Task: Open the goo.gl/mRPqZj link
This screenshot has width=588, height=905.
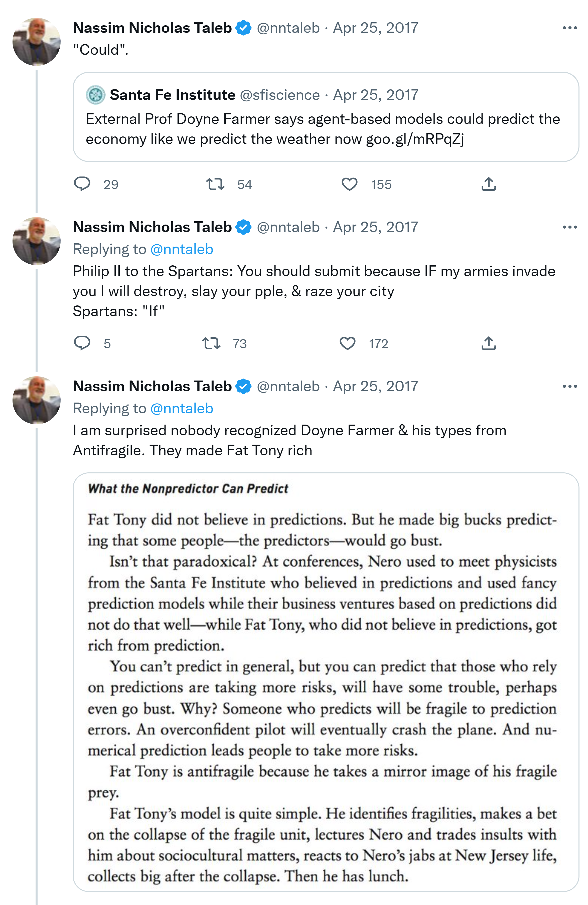Action: [414, 139]
